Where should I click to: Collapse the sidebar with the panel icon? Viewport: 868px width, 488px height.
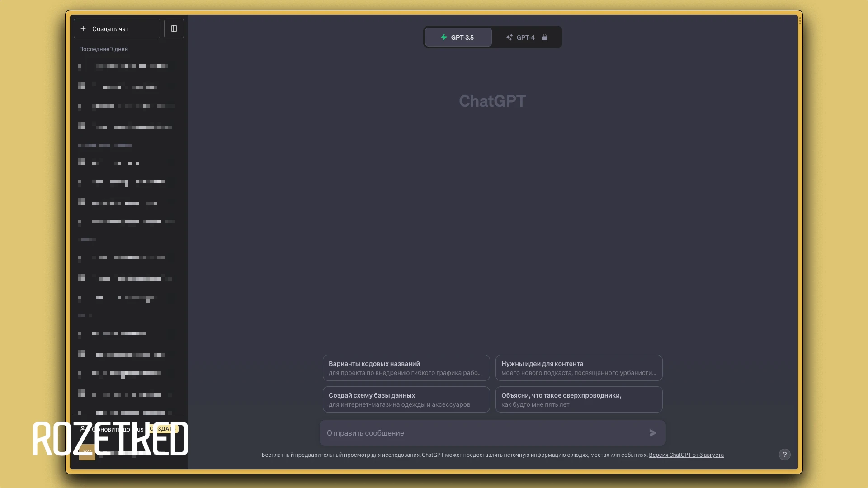coord(174,28)
